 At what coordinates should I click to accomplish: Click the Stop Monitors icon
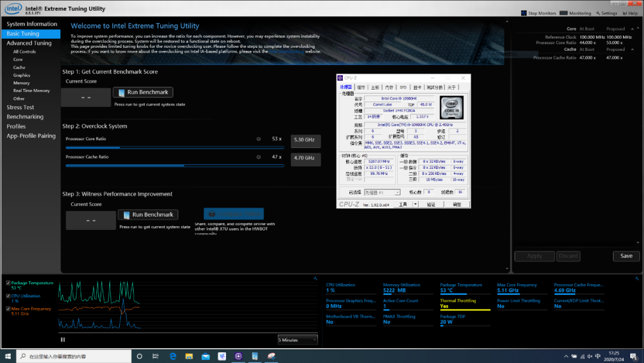pos(524,13)
